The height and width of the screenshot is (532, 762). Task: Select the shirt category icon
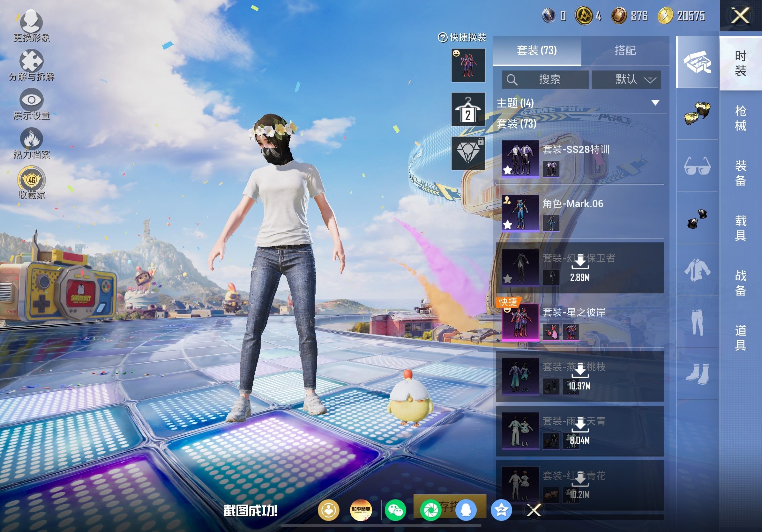[697, 270]
